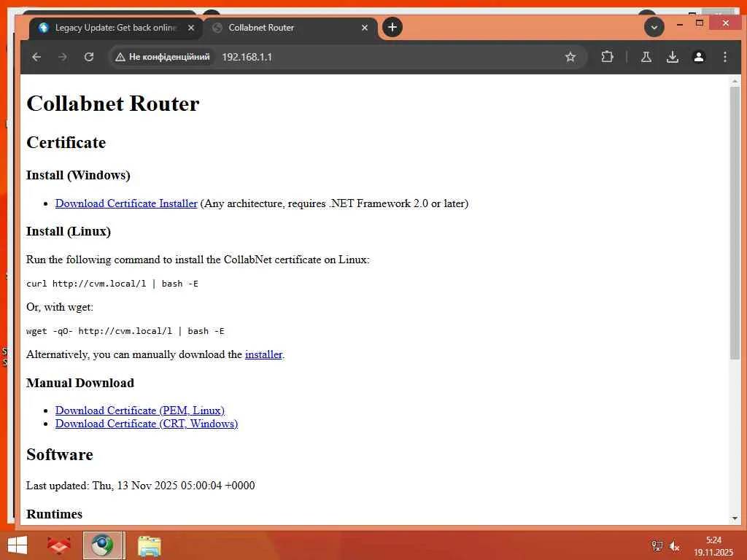This screenshot has height=560, width=747.
Task: Minimize the browser window
Action: 680,23
